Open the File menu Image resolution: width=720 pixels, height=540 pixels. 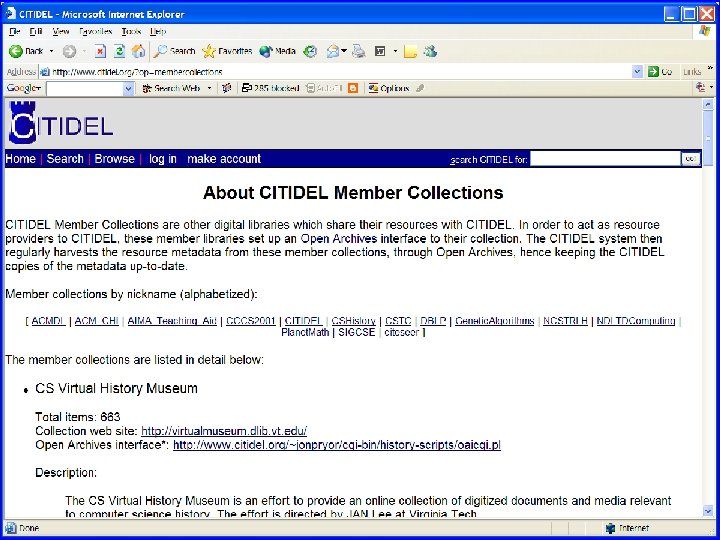coord(15,32)
